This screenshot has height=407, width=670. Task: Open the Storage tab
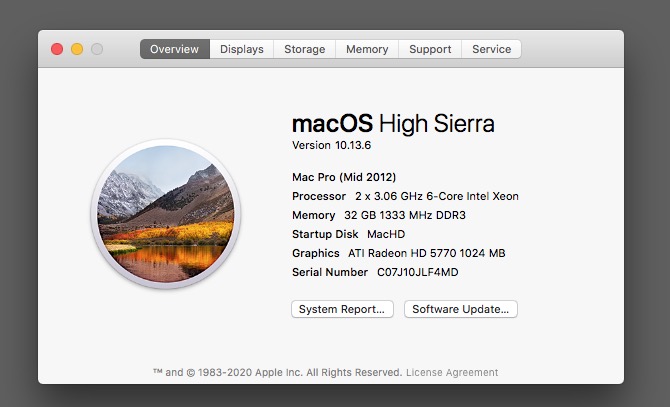(305, 49)
